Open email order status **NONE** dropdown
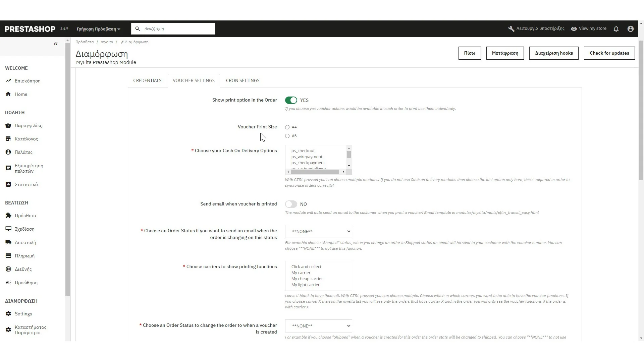 tap(318, 232)
